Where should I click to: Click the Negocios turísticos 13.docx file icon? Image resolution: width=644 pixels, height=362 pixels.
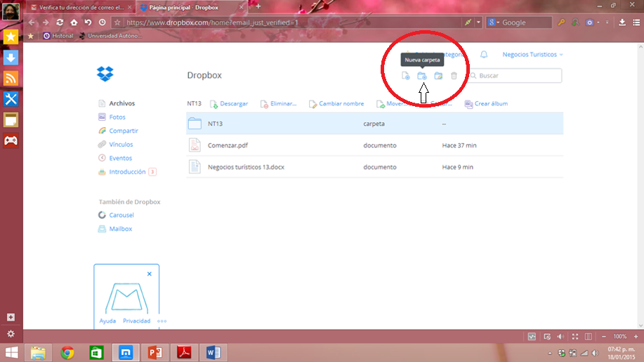point(195,167)
